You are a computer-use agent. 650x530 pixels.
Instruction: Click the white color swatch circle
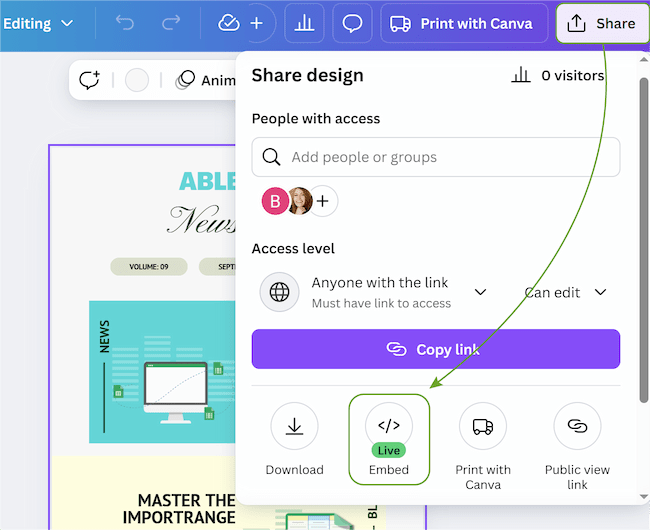click(x=137, y=80)
